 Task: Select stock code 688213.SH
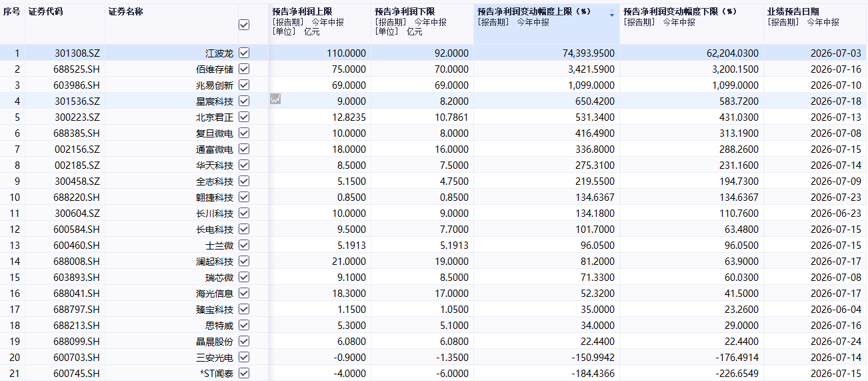coord(77,325)
